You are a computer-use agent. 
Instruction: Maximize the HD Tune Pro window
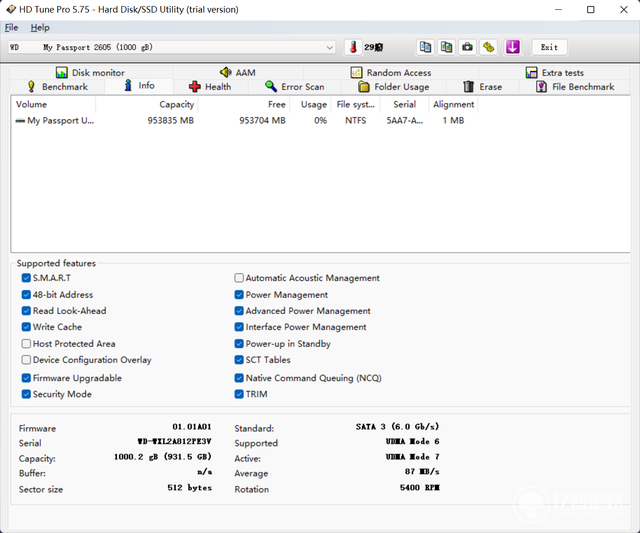click(591, 9)
